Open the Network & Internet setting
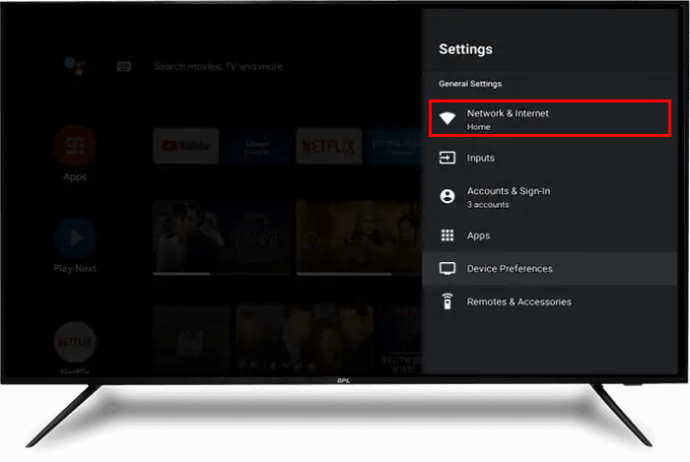The width and height of the screenshot is (690, 462). click(x=550, y=119)
